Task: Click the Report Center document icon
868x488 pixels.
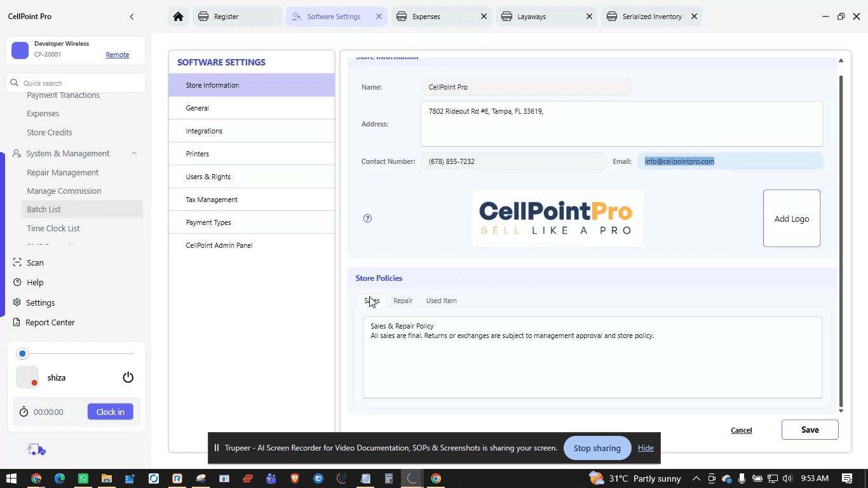Action: point(17,322)
